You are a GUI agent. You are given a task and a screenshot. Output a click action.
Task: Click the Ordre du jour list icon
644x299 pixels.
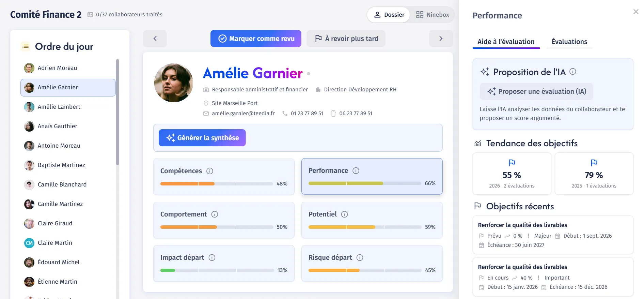coord(26,46)
